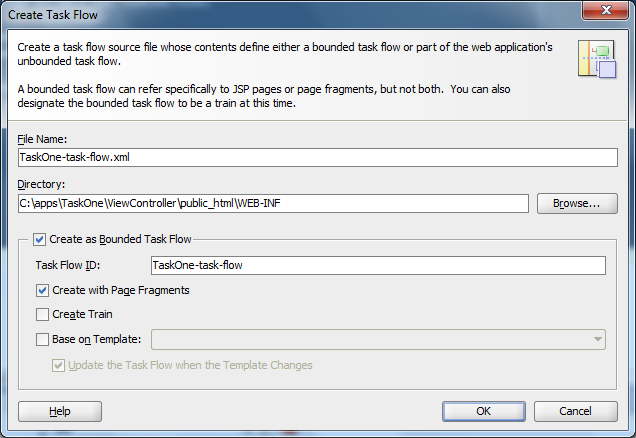Viewport: 636px width, 438px height.
Task: Click the Directory label
Action: tap(42, 184)
